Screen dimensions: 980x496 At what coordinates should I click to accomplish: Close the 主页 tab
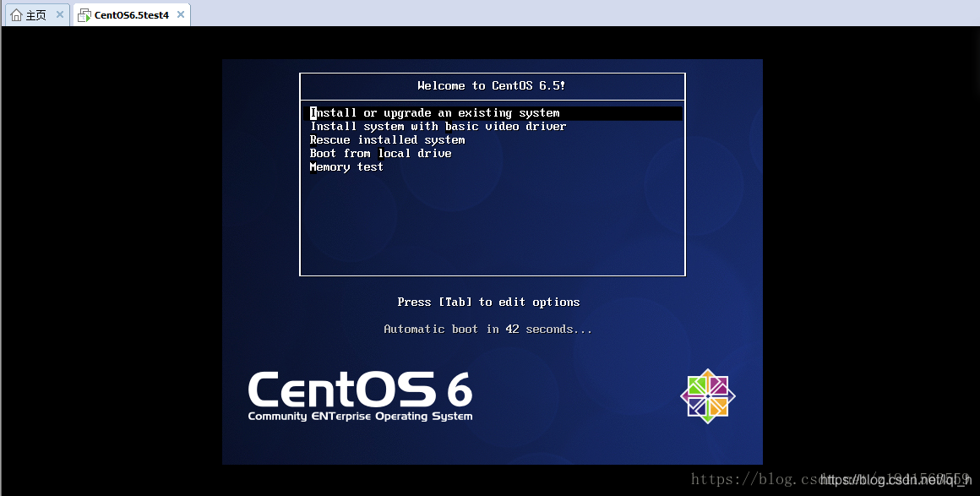tap(60, 14)
